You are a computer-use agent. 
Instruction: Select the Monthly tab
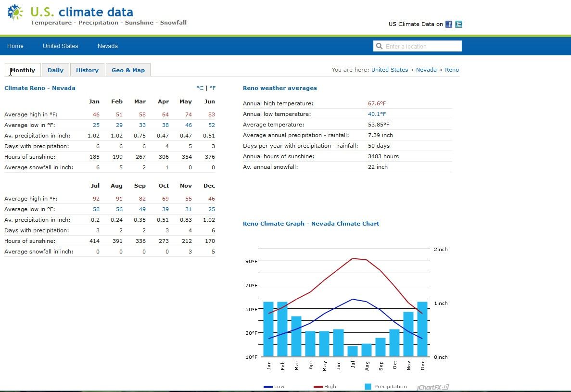23,70
